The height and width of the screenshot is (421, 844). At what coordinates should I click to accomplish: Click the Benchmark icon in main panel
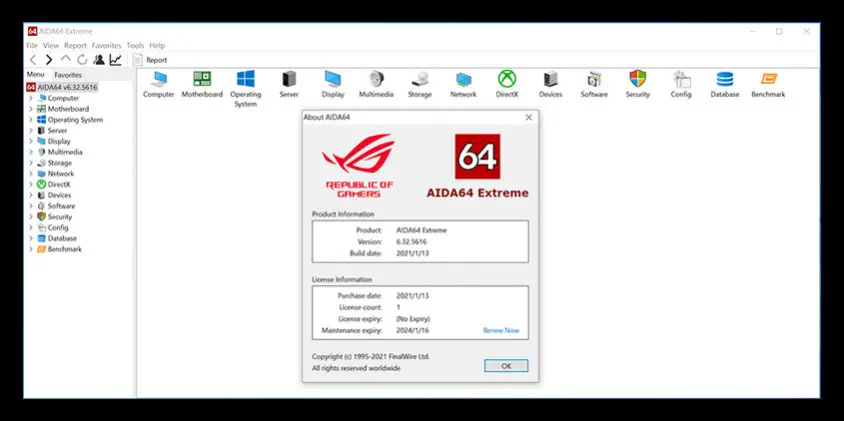click(x=768, y=80)
